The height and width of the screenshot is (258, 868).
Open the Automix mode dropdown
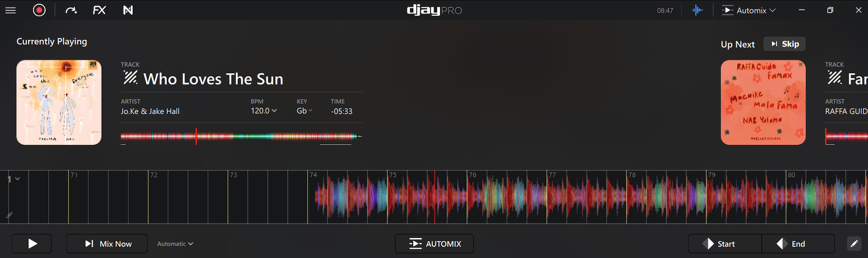(748, 10)
